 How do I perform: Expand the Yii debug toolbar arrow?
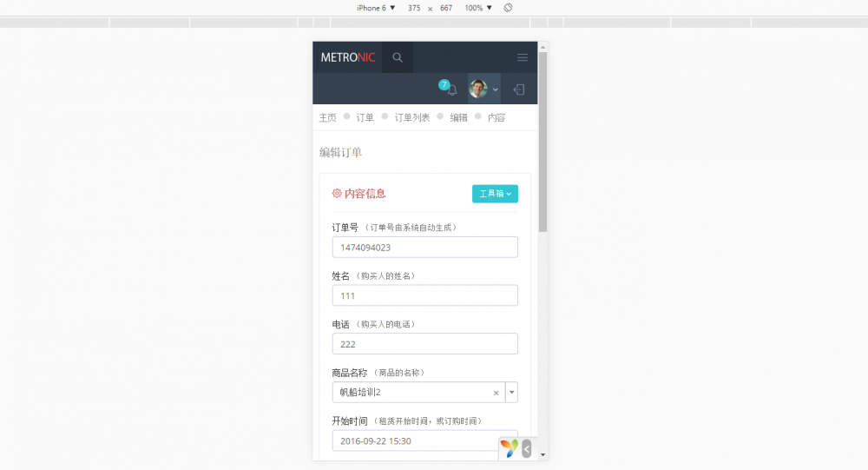pyautogui.click(x=527, y=448)
